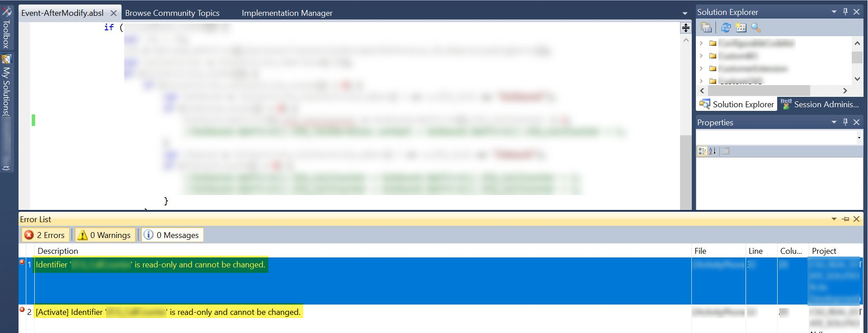868x333 pixels.
Task: Toggle Alphabetical sort in Properties
Action: click(x=713, y=151)
